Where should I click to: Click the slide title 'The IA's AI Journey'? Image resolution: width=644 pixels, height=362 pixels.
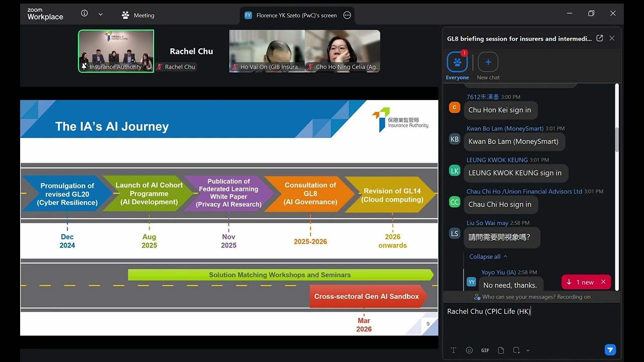tap(112, 127)
